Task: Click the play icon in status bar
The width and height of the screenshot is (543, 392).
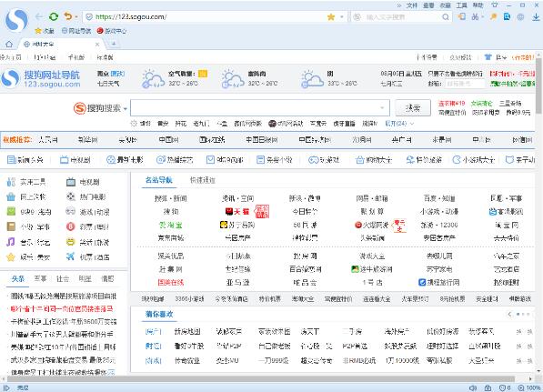Action: (6, 387)
